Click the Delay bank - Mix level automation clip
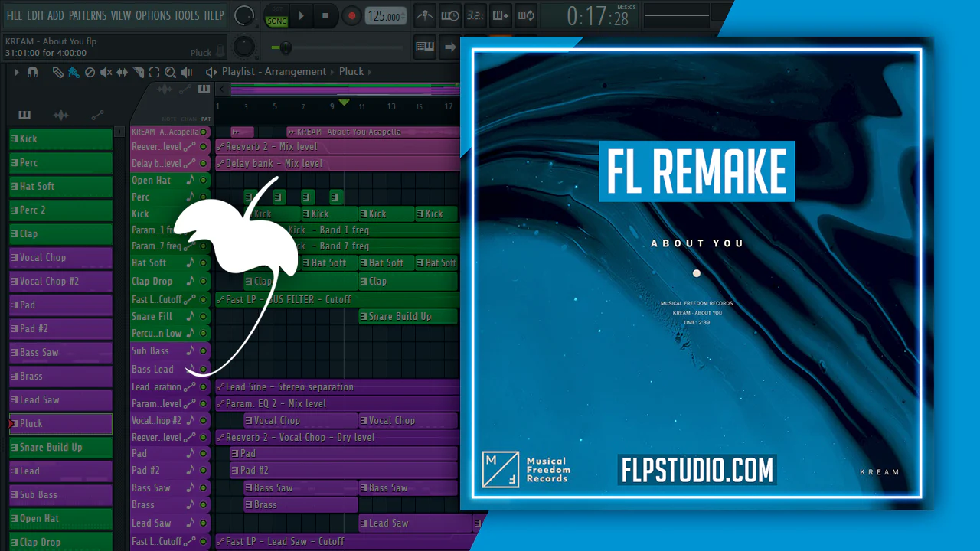The width and height of the screenshot is (980, 551). tap(338, 164)
